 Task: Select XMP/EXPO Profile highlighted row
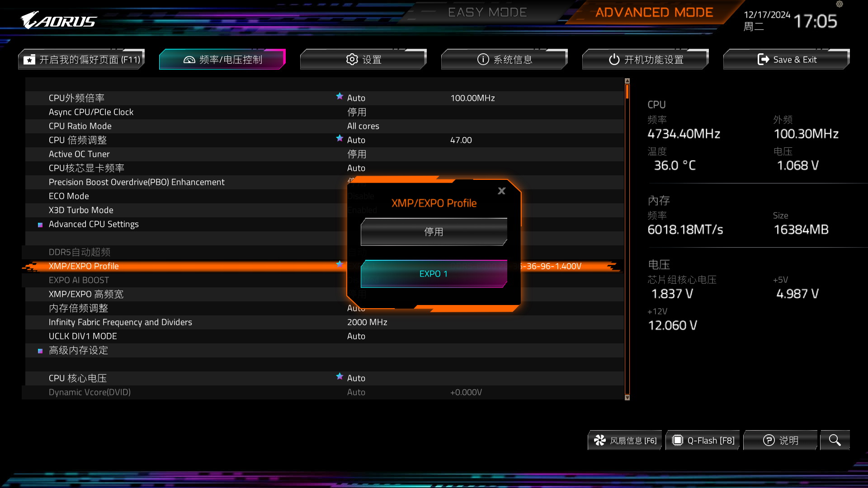coord(323,266)
